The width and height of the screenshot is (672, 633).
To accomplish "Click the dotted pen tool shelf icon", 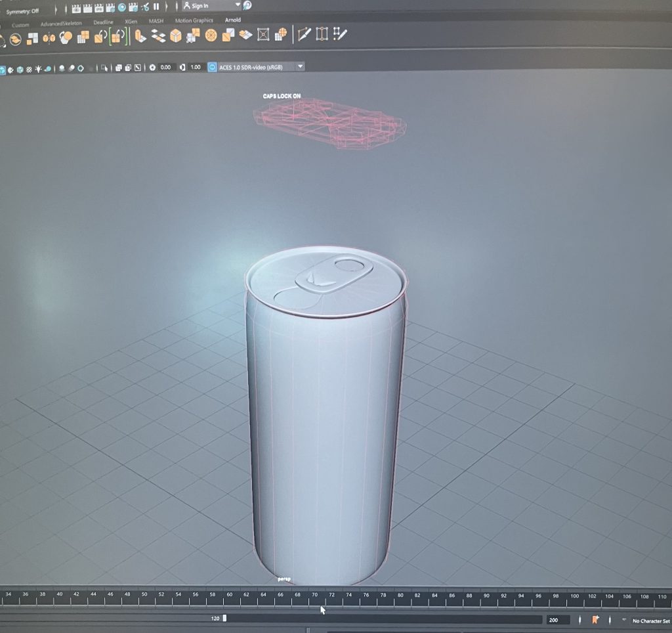I will tap(340, 33).
